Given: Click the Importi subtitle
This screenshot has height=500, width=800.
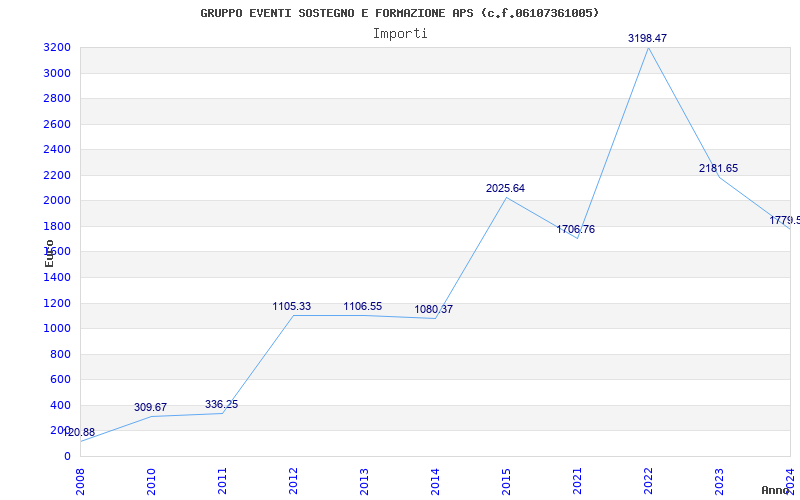Looking at the screenshot, I should pos(400,34).
